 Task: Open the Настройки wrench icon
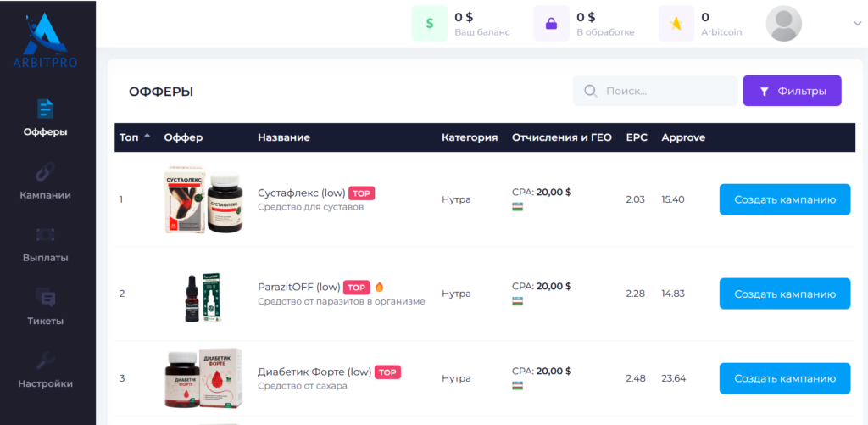[45, 361]
